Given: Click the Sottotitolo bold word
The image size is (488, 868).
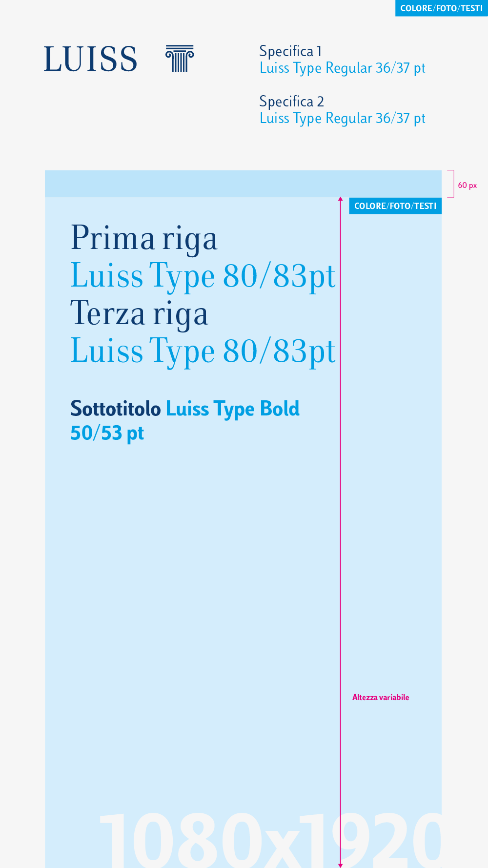Looking at the screenshot, I should click(x=116, y=409).
